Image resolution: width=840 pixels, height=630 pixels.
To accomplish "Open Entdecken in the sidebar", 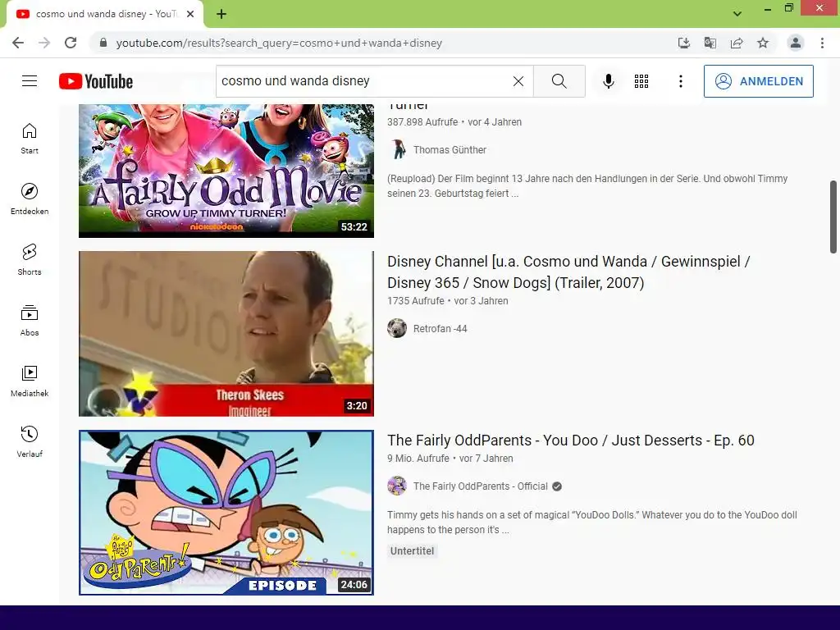I will pos(30,199).
